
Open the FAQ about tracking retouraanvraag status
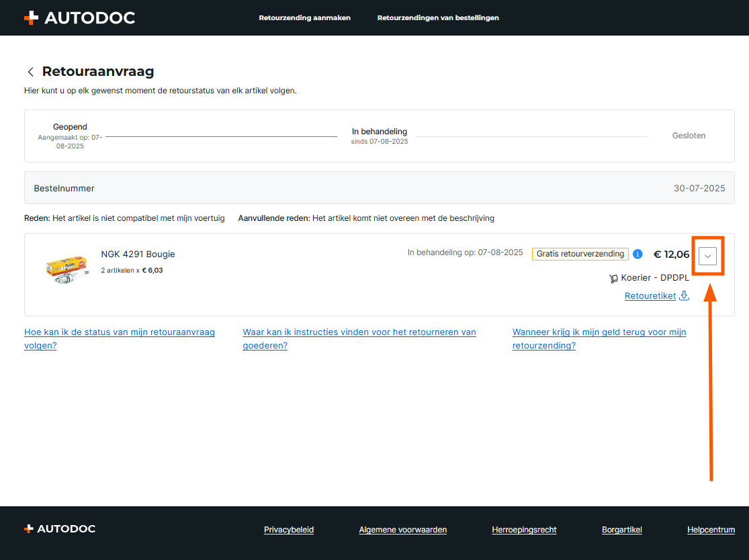tap(119, 338)
